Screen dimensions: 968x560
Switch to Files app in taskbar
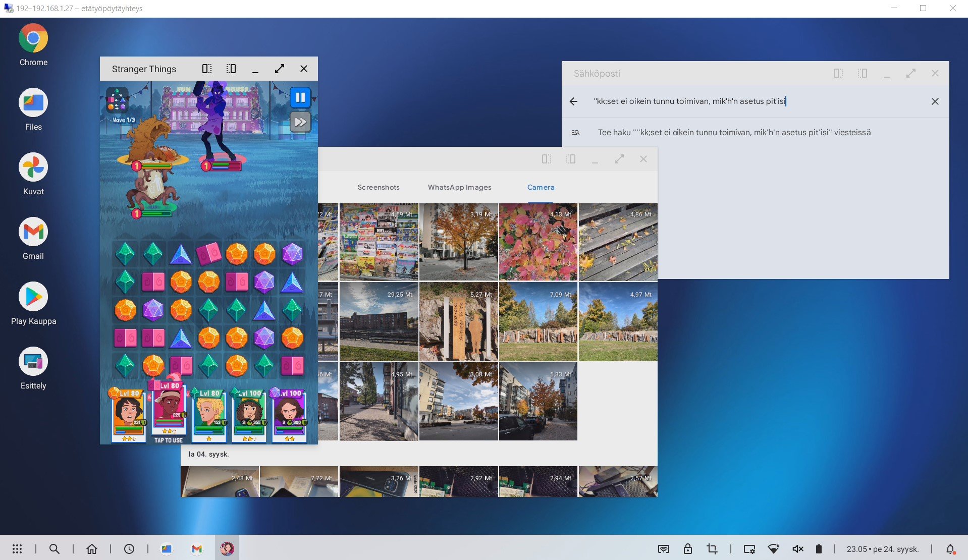(x=167, y=549)
